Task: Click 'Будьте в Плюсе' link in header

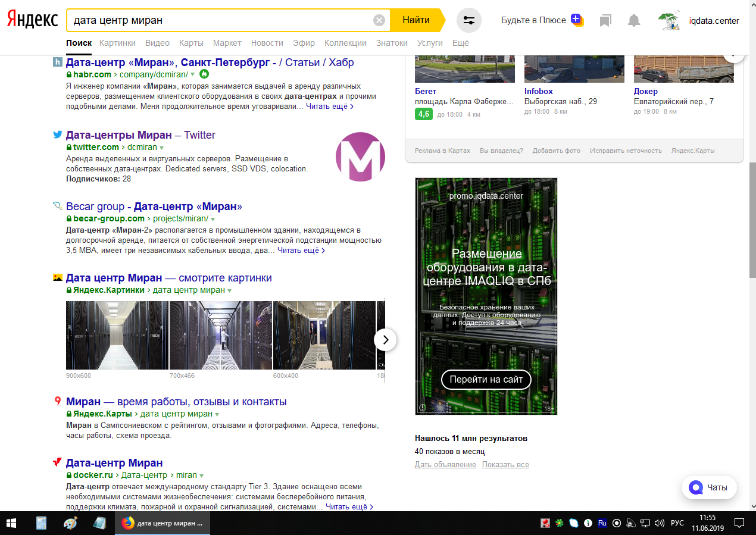Action: [533, 20]
